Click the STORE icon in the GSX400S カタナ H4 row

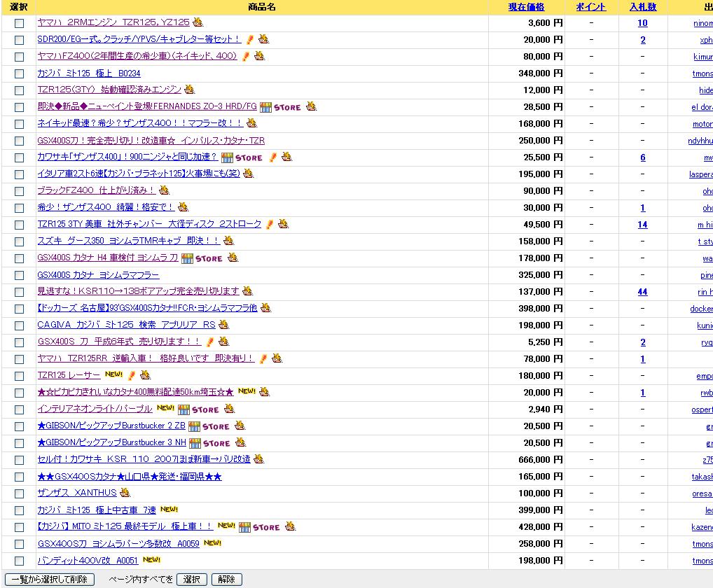(202, 258)
